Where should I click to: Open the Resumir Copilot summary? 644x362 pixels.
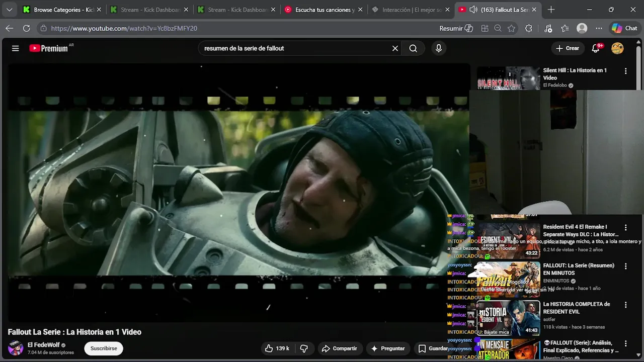[456, 28]
